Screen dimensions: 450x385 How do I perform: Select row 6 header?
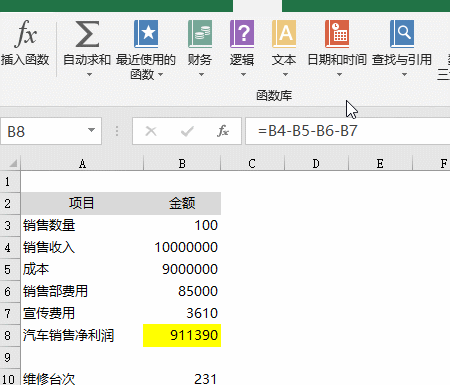point(10,291)
